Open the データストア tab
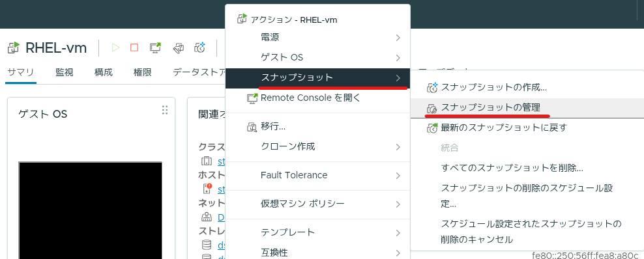The width and height of the screenshot is (644, 259). click(199, 72)
